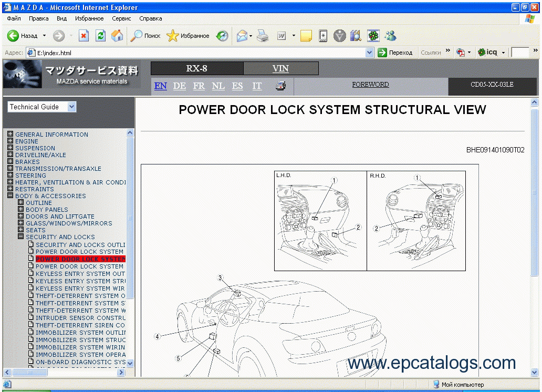
Task: Click the PDF converter icon near Ссылки
Action: 460,53
